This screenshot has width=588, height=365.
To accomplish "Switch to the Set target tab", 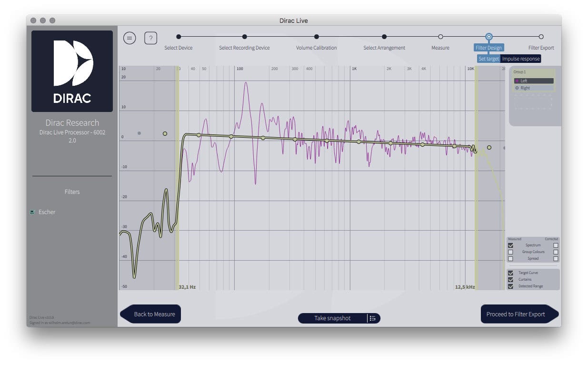I will 489,59.
